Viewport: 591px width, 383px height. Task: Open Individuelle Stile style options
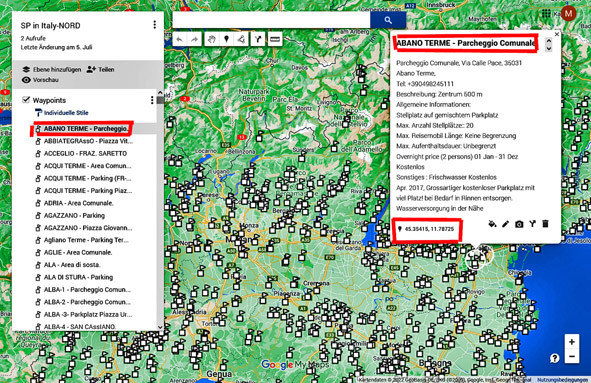click(x=62, y=113)
